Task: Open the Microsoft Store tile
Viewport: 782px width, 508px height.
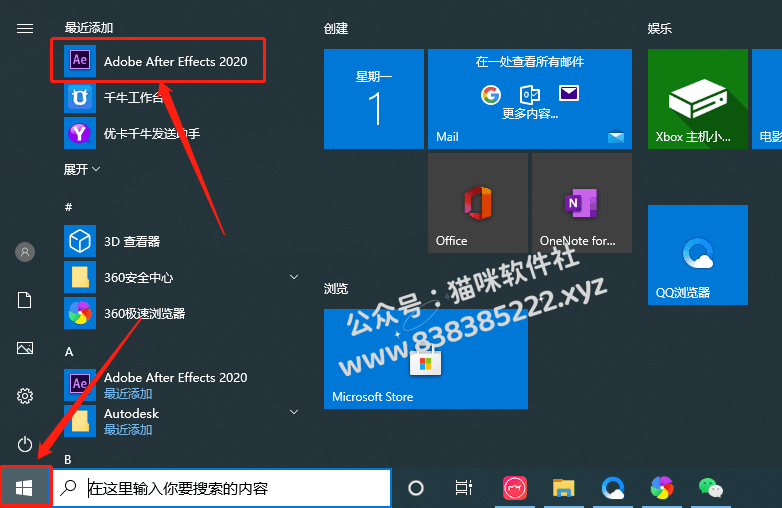Action: [x=426, y=359]
